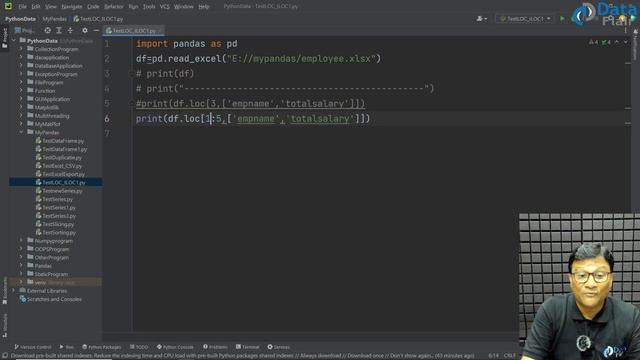Open the TODO tool window
The height and width of the screenshot is (360, 640).
tap(139, 347)
